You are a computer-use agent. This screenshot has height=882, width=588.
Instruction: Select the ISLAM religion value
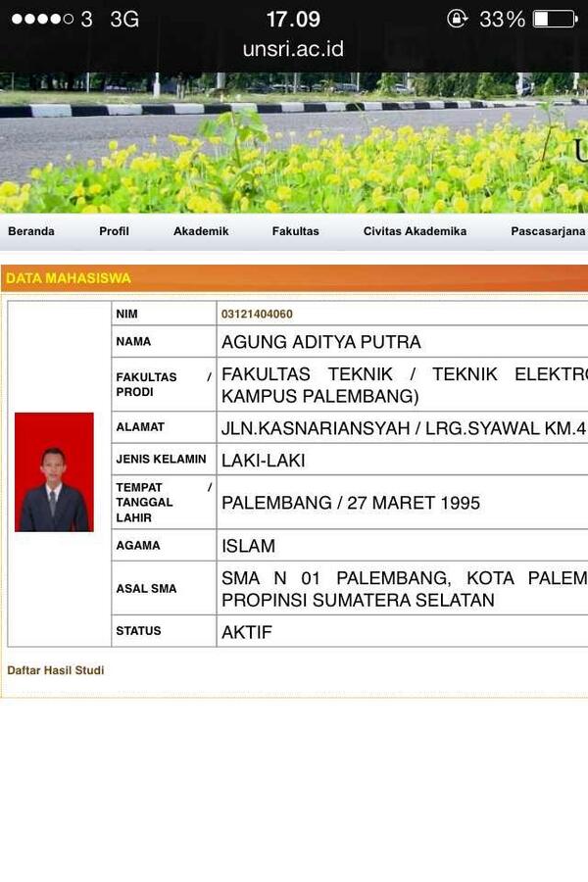click(x=248, y=546)
